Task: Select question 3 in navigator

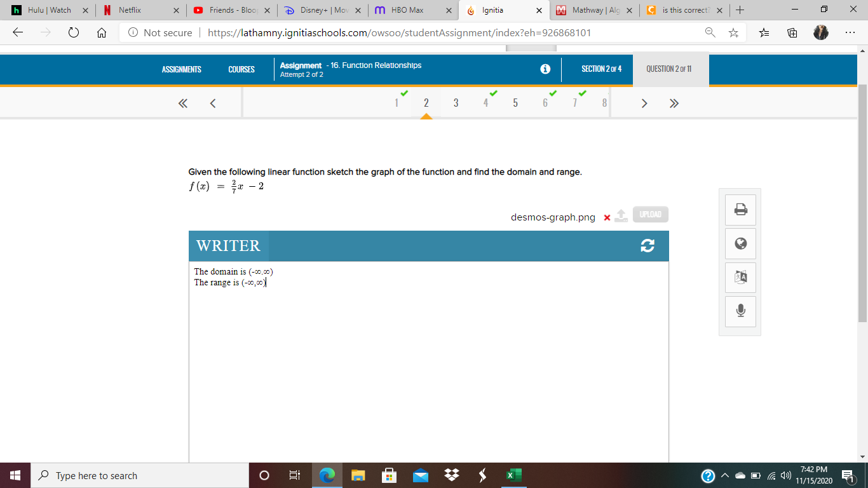Action: pos(456,103)
